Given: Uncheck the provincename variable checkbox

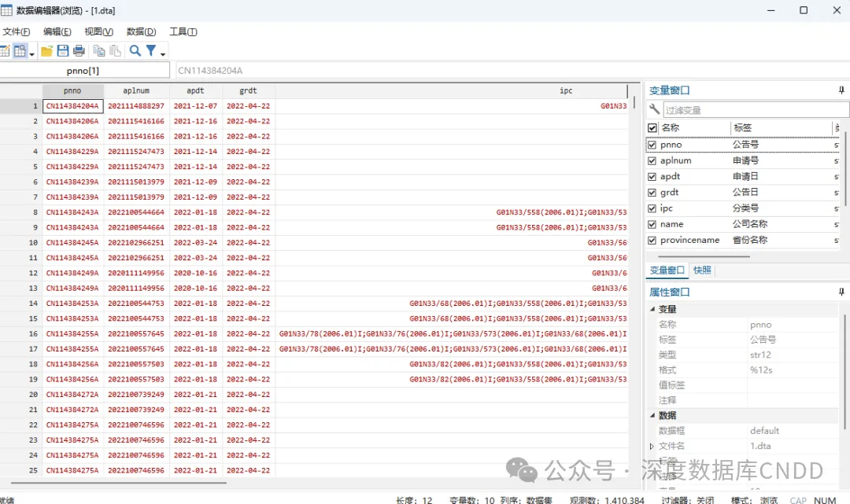Looking at the screenshot, I should click(x=652, y=240).
